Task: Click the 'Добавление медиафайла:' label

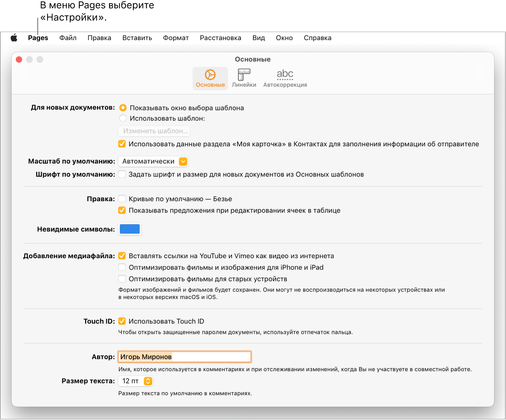Action: pyautogui.click(x=69, y=256)
